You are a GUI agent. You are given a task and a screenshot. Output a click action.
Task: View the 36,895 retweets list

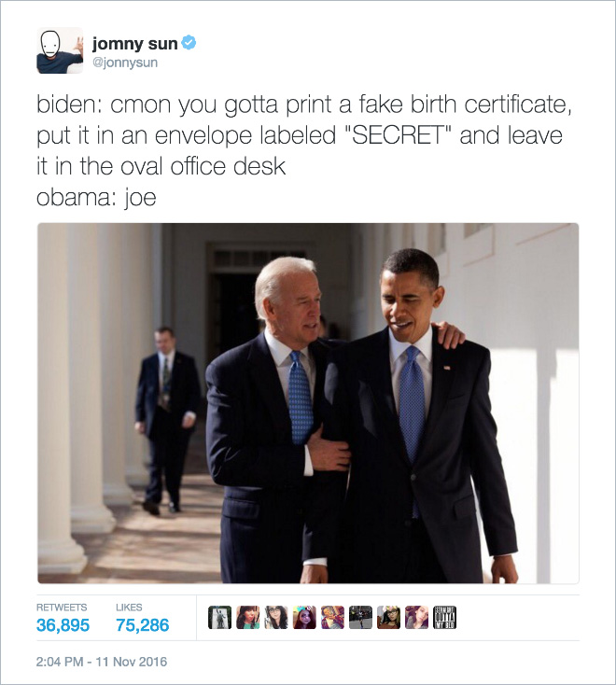click(x=63, y=625)
